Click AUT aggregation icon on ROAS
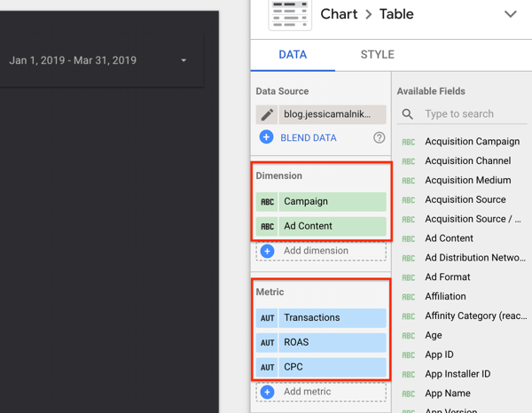This screenshot has height=413, width=532. tap(267, 342)
